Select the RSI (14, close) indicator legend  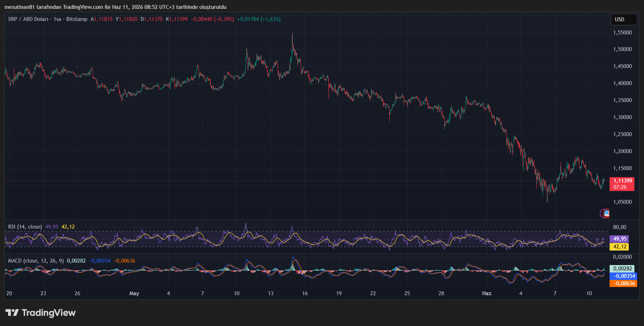click(x=25, y=227)
